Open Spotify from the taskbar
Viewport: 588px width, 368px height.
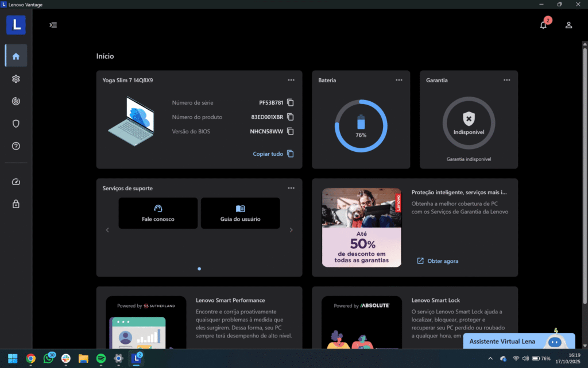click(x=101, y=358)
